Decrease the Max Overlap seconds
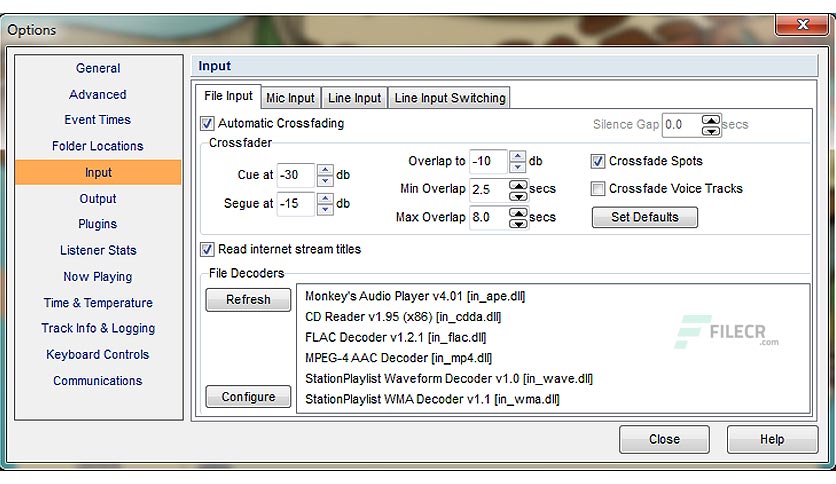 [518, 223]
